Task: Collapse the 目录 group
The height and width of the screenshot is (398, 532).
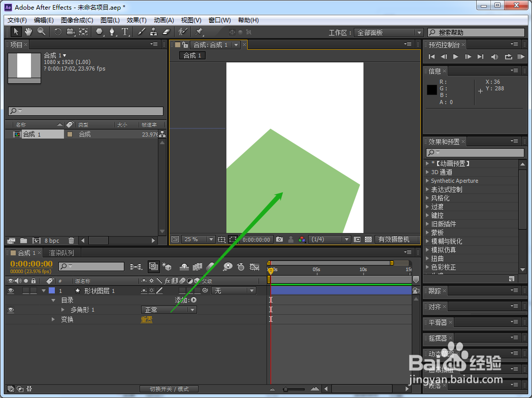Action: pyautogui.click(x=53, y=301)
